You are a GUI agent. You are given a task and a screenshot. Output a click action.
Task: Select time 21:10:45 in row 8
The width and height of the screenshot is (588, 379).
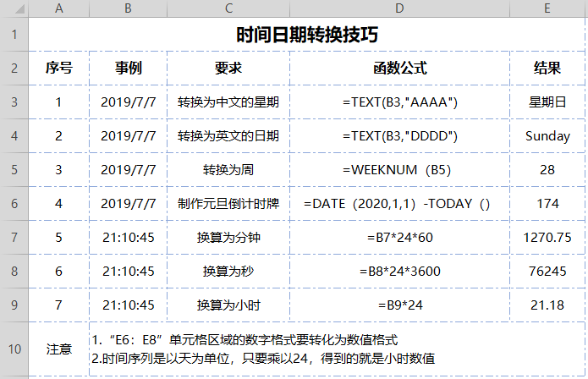pos(128,271)
